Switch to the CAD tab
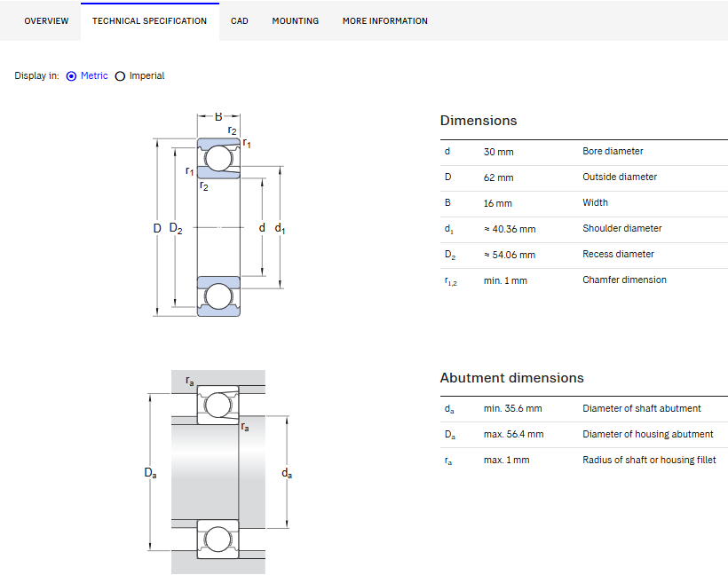Image resolution: width=728 pixels, height=583 pixels. point(240,21)
